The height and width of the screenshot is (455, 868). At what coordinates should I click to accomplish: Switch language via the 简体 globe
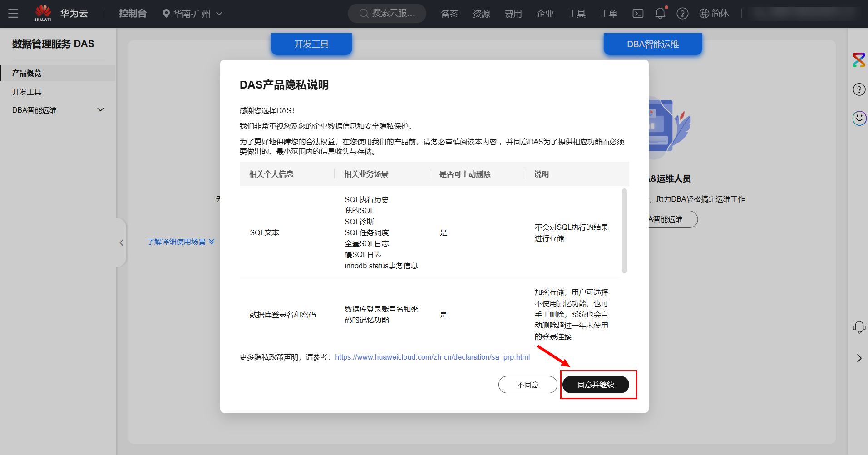(714, 14)
